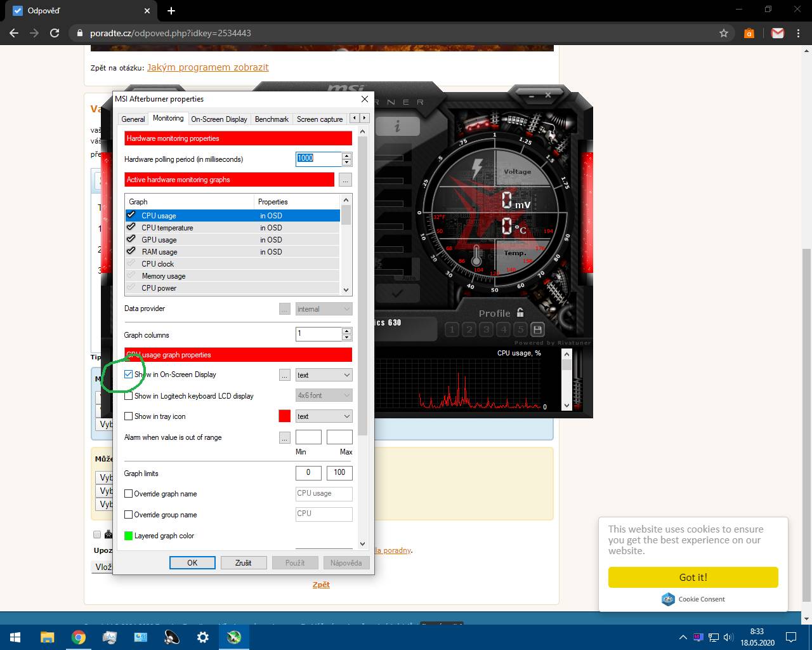Open the orange shopping extension icon
812x650 pixels.
[749, 33]
